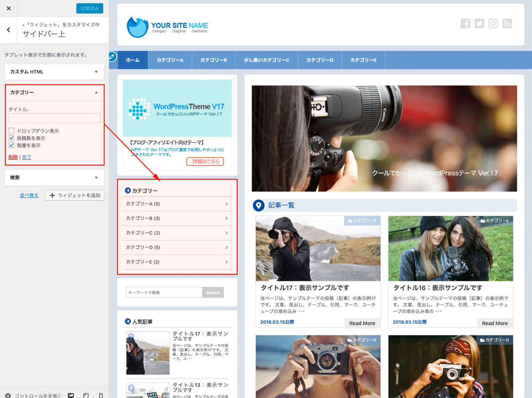Open カテゴリーC (2) in sidebar list
The width and height of the screenshot is (532, 398).
pos(177,233)
